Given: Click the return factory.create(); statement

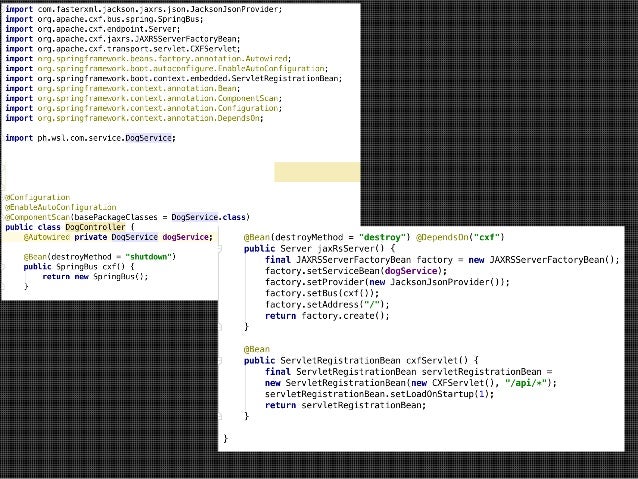Looking at the screenshot, I should click(327, 315).
